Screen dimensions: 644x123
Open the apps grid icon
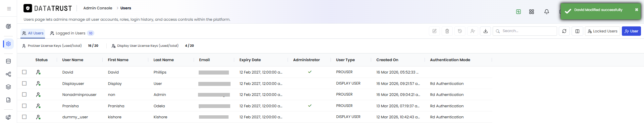[532, 12]
